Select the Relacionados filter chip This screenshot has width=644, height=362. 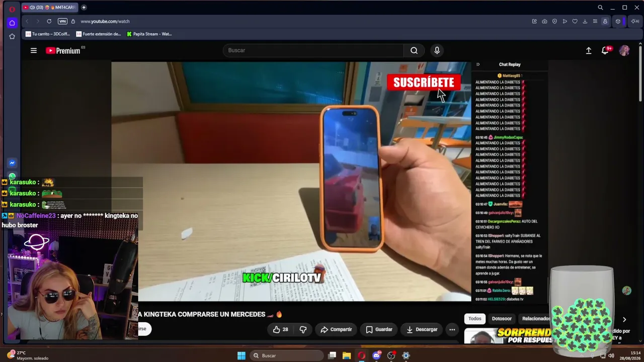[536, 319]
